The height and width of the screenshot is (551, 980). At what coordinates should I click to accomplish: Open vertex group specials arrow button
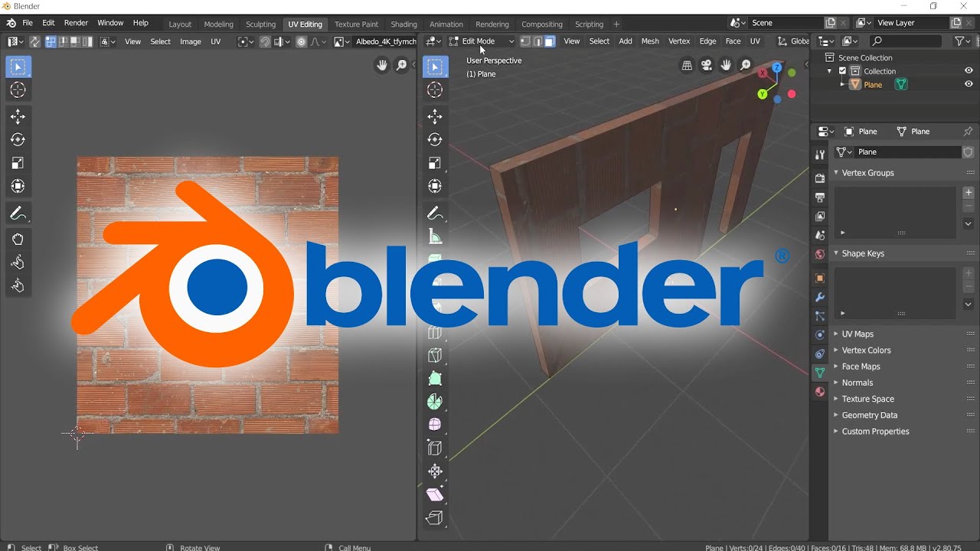click(x=969, y=223)
